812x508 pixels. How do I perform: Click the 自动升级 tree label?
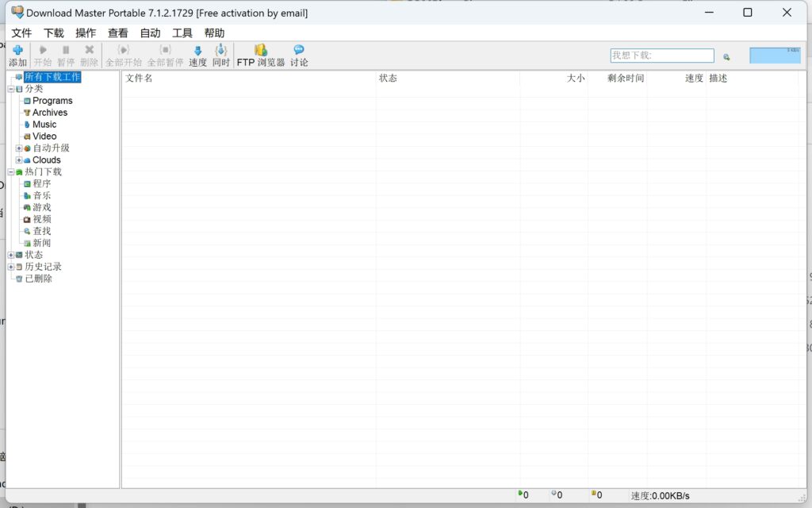tap(51, 148)
